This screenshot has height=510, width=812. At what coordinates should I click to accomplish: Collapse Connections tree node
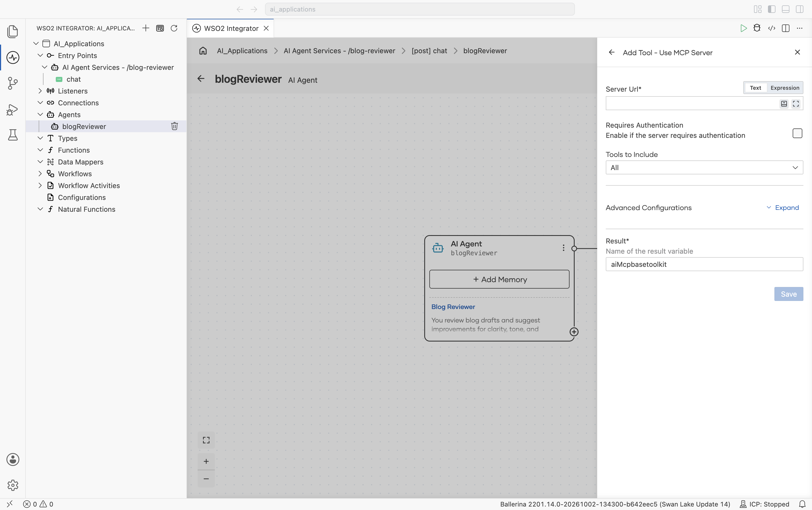40,103
